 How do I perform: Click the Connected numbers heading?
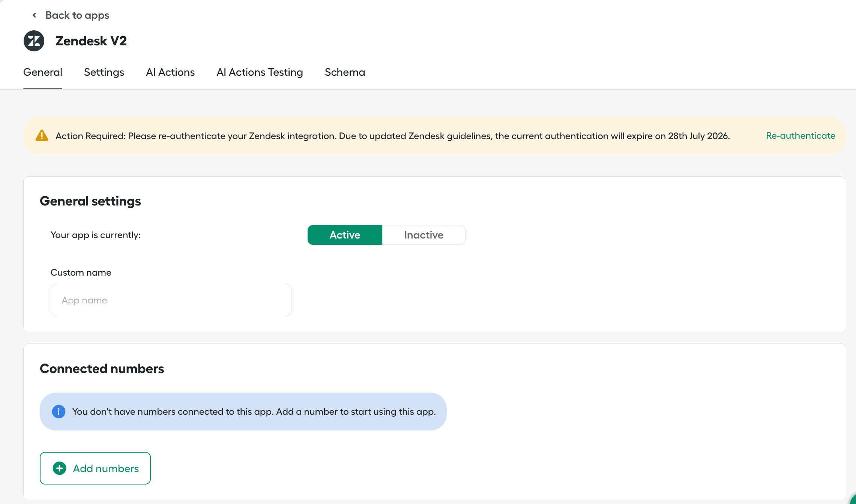[x=102, y=369]
